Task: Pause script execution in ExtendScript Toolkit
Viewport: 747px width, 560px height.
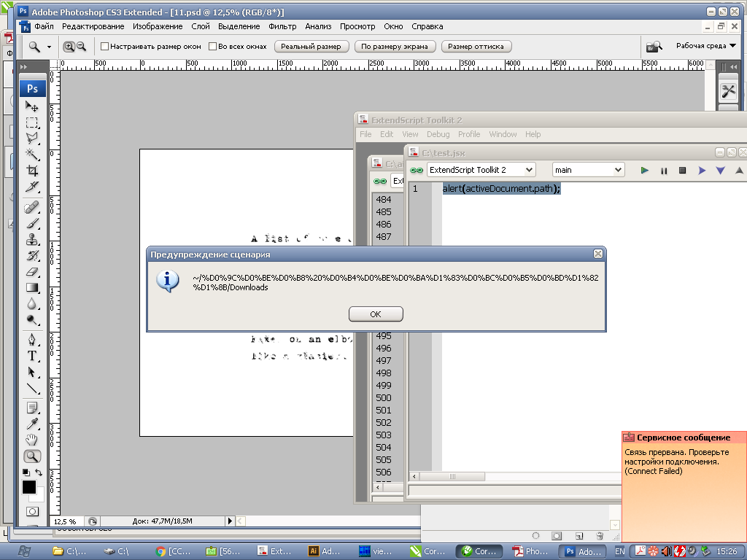Action: (664, 170)
